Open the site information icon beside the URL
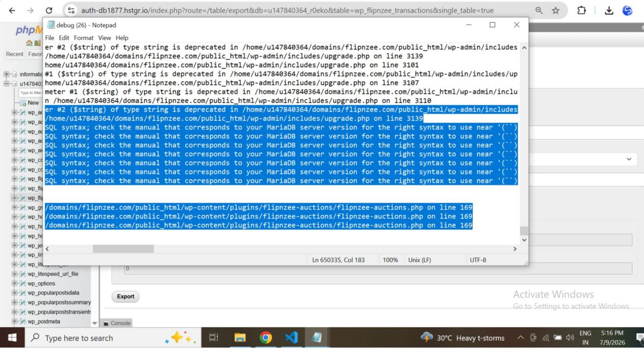The height and width of the screenshot is (362, 644). click(x=71, y=11)
